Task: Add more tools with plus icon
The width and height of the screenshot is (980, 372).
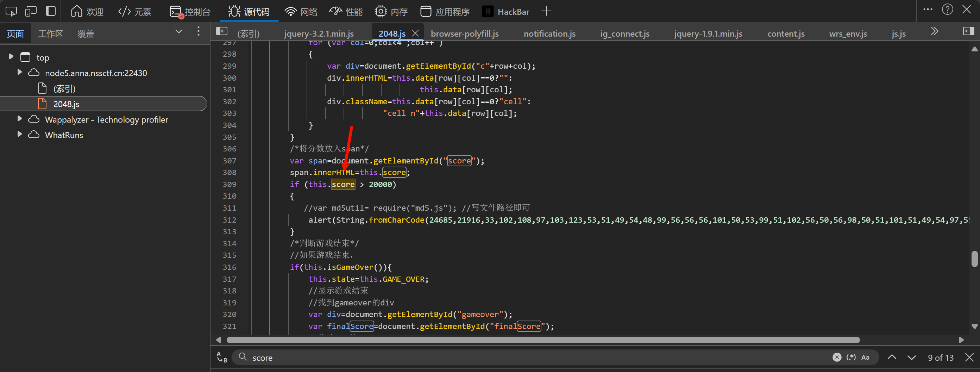Action: coord(546,11)
